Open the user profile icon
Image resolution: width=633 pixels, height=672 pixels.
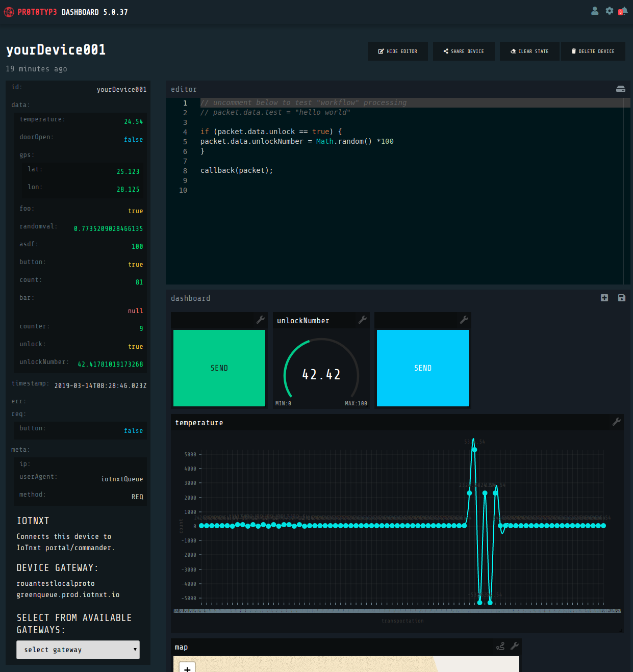coord(595,11)
